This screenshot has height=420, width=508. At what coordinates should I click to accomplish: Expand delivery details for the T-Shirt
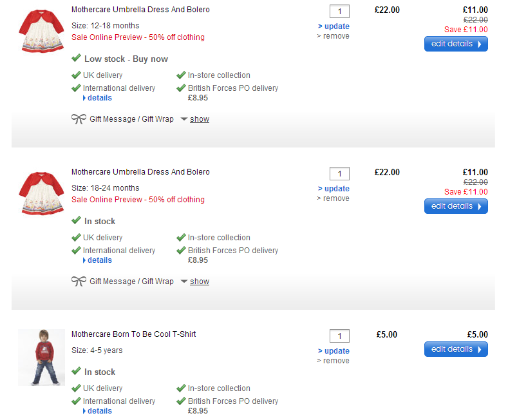point(99,411)
